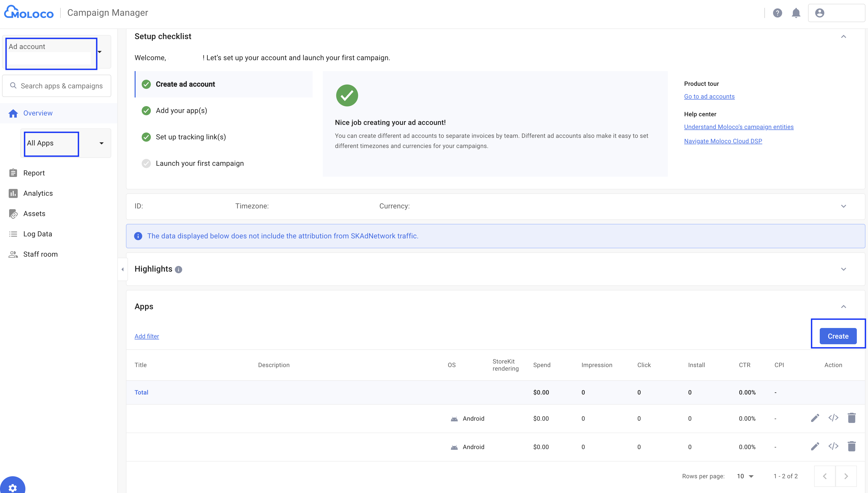The height and width of the screenshot is (493, 868).
Task: Collapse the sidebar with arrow handle
Action: point(123,269)
